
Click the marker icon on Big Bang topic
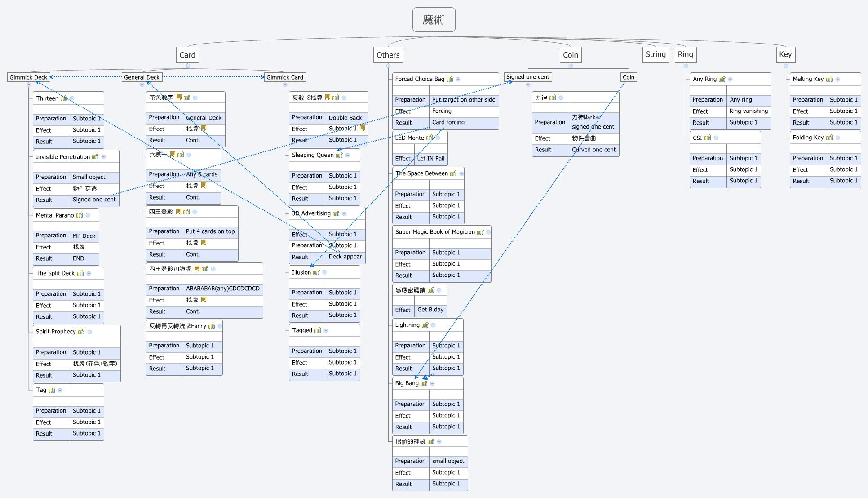pyautogui.click(x=424, y=383)
